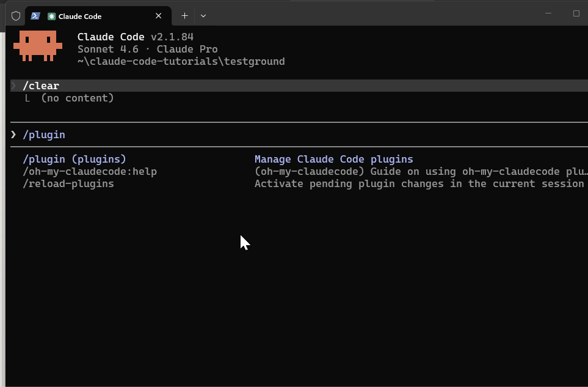Close the Claude Code tab
This screenshot has height=387, width=588.
[x=159, y=16]
